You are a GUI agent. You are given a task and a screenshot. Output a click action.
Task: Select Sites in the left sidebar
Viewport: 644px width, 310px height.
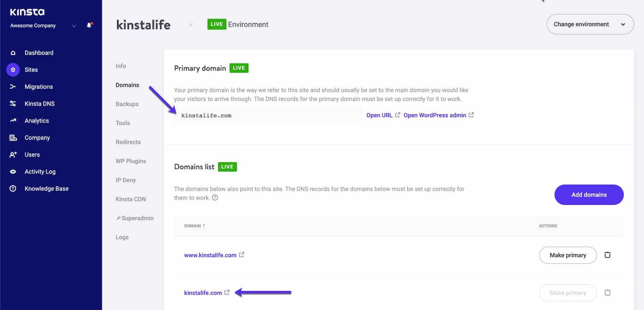(31, 70)
